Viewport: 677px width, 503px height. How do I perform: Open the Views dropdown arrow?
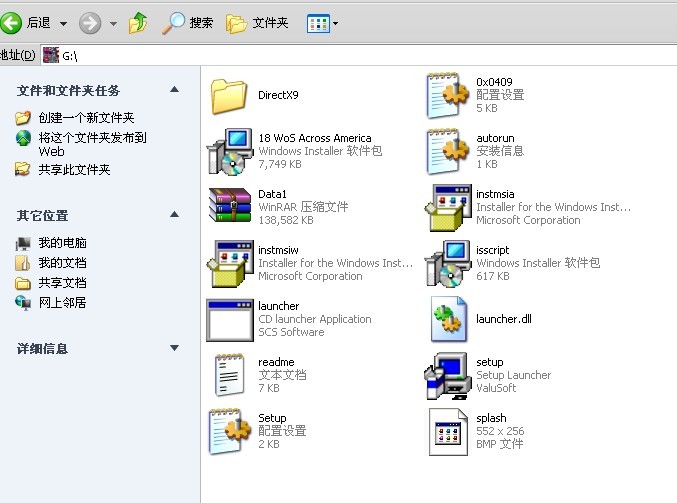click(335, 23)
